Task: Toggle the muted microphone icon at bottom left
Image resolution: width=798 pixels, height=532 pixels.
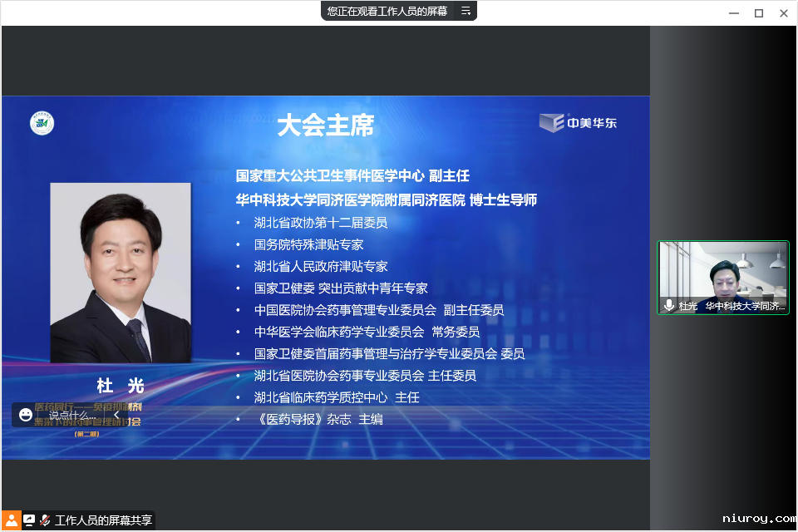Action: coord(45,520)
